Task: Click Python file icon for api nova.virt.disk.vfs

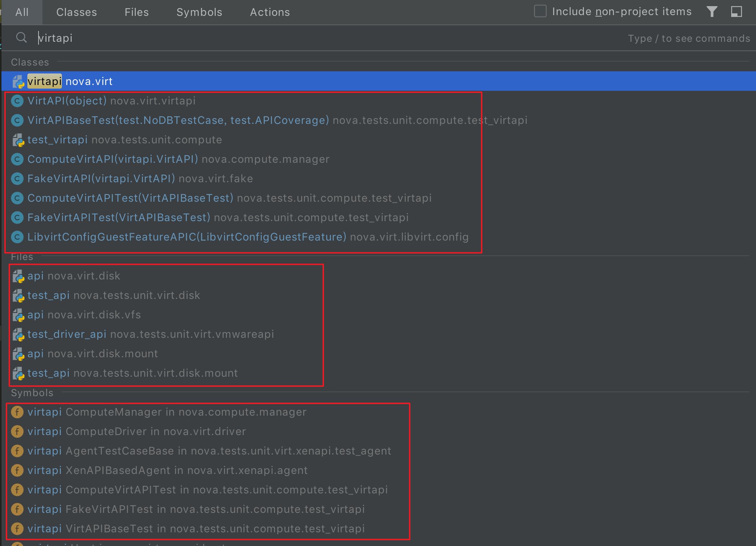Action: pos(18,315)
